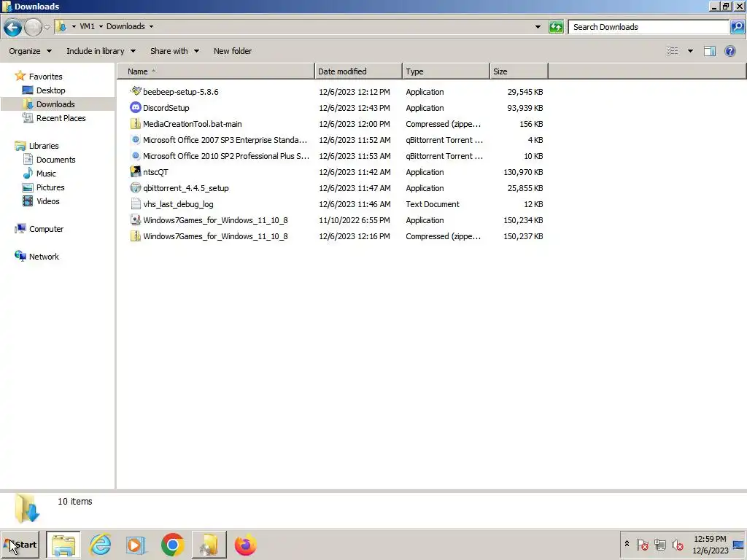The width and height of the screenshot is (747, 560).
Task: Sort by Size column header
Action: (x=519, y=71)
